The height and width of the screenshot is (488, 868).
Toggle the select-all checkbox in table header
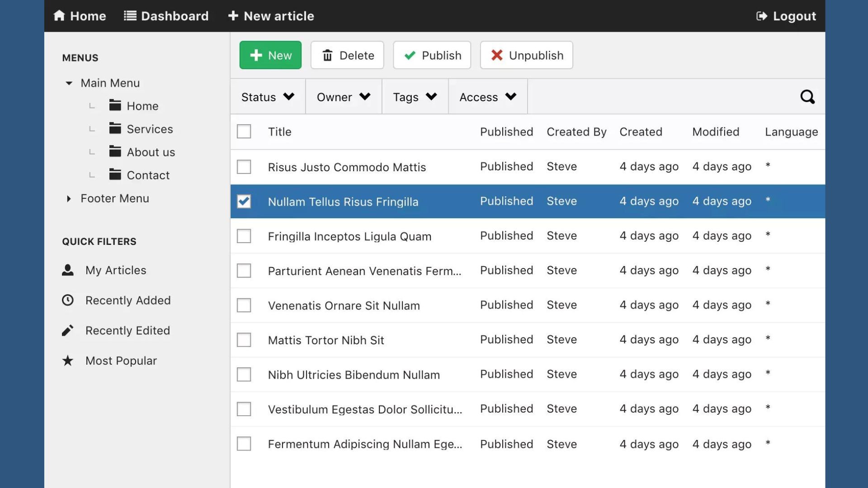(x=244, y=131)
